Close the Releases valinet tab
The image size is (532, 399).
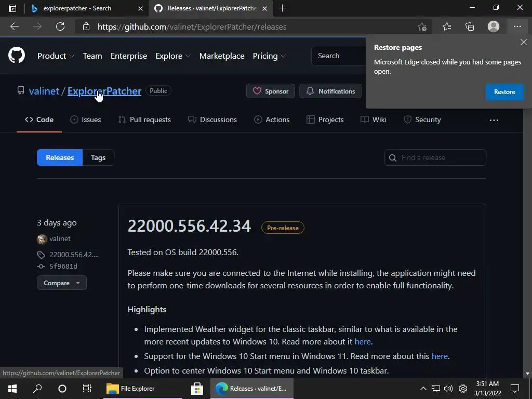265,8
